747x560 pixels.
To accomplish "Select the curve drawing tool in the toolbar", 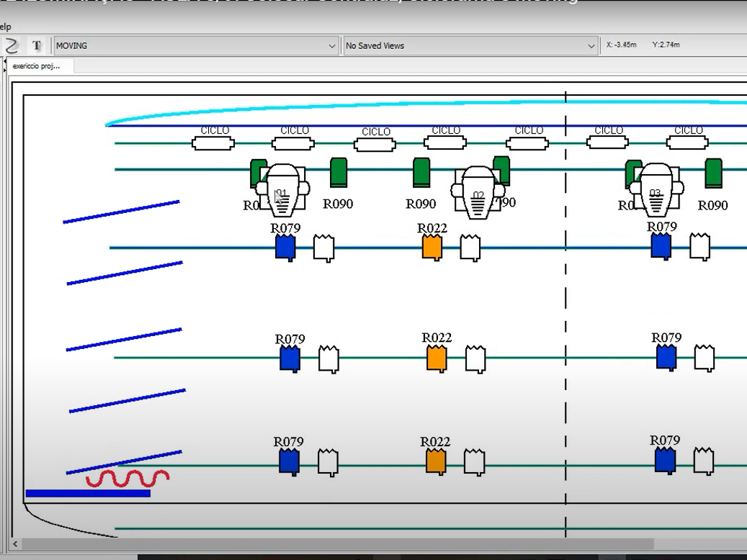I will click(12, 45).
